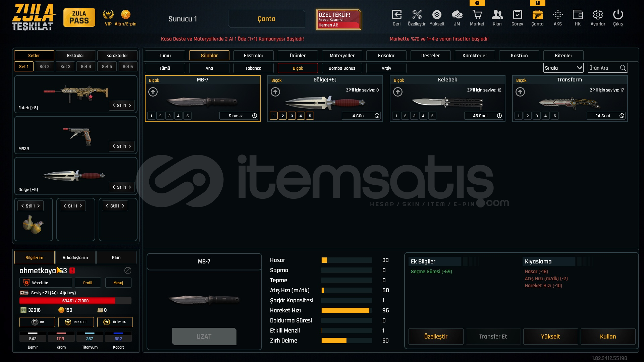The image size is (644, 362).
Task: Select the Tabanca weapon subtab
Action: pyautogui.click(x=253, y=68)
